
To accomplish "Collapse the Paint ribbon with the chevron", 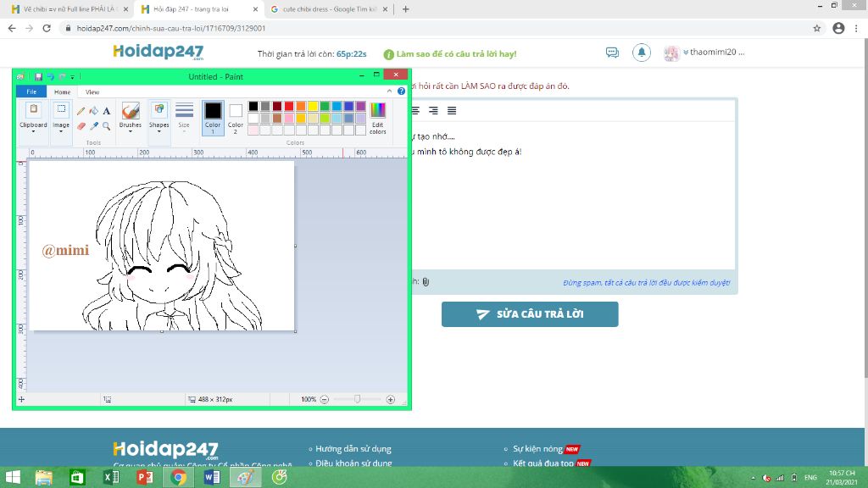I will 389,91.
